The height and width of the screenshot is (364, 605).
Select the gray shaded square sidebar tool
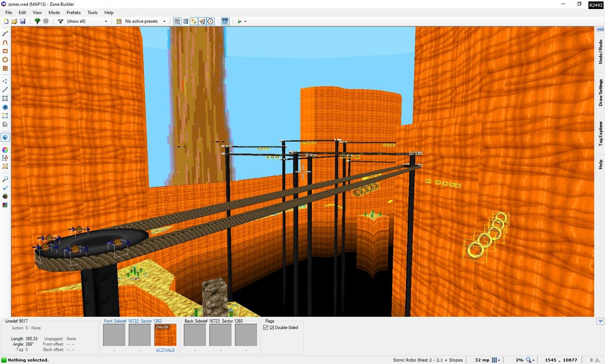[x=5, y=124]
